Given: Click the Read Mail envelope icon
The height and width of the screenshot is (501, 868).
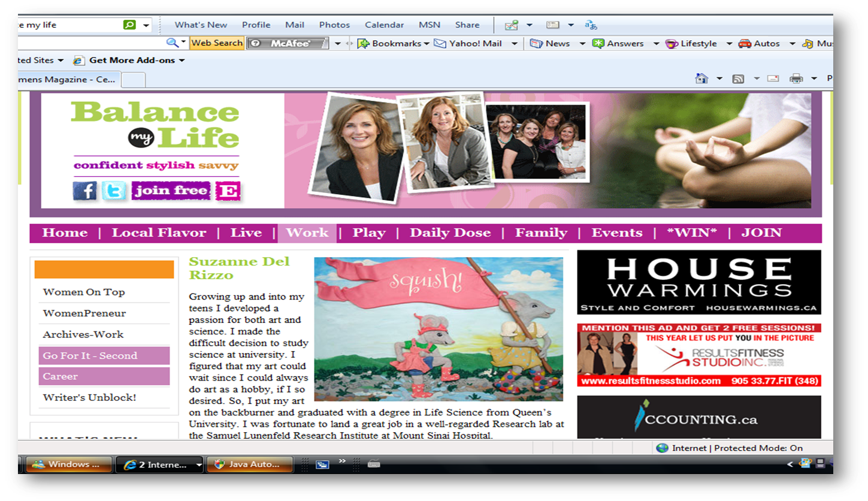Looking at the screenshot, I should [773, 78].
